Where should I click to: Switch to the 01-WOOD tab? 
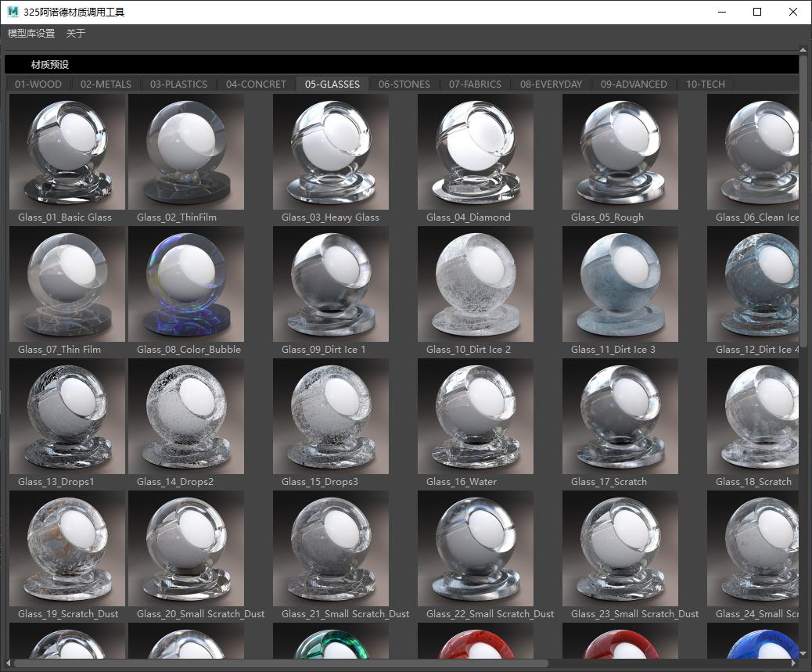coord(38,84)
